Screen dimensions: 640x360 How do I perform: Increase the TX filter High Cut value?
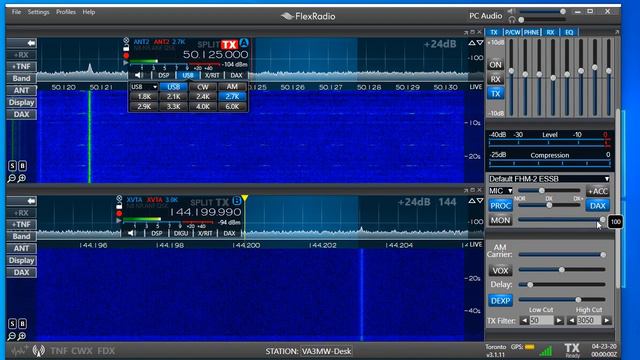click(x=607, y=321)
